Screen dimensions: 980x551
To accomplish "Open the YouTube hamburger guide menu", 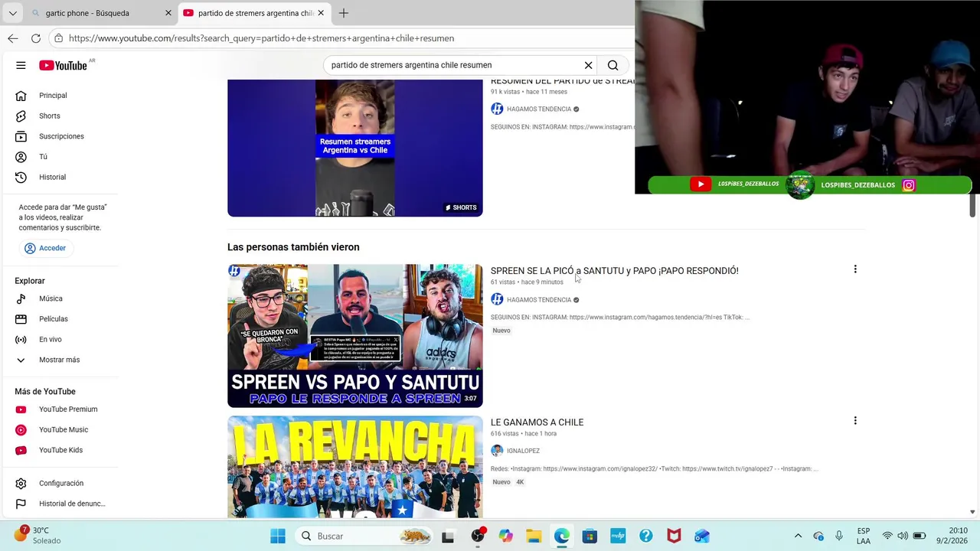I will point(21,65).
